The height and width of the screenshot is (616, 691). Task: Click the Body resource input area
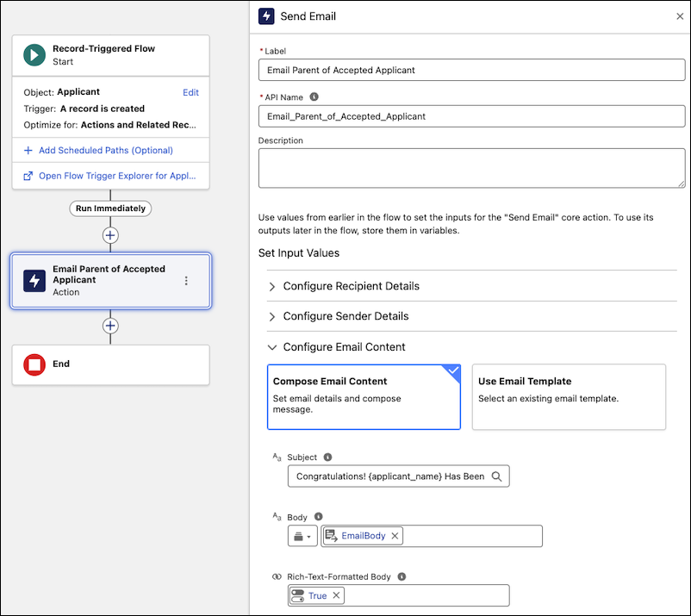click(x=432, y=536)
